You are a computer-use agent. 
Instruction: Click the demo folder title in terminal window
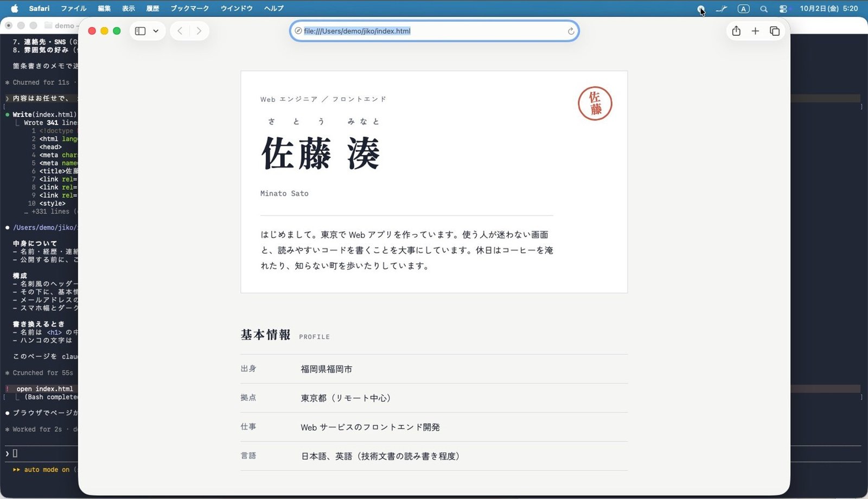tap(64, 25)
